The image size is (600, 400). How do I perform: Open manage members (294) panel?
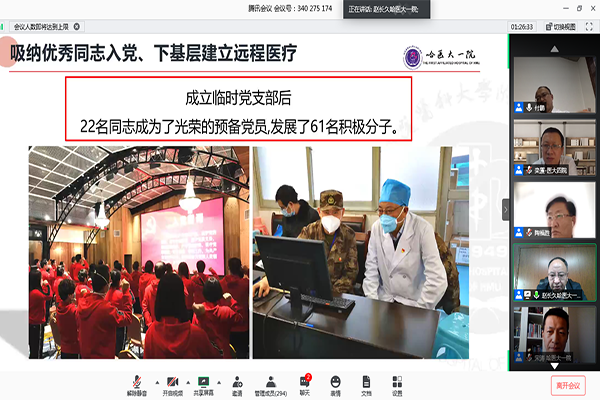[x=271, y=384]
